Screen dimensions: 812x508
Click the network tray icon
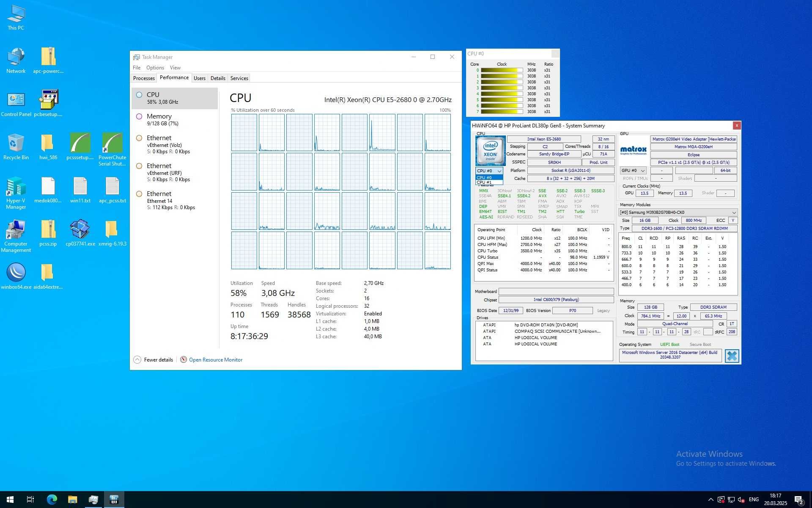(x=731, y=500)
